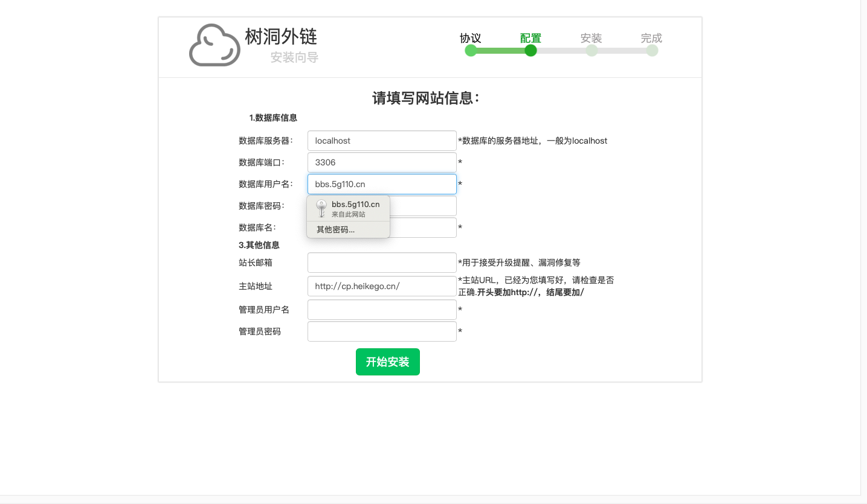
Task: Click the 数据库密码 input field
Action: pyautogui.click(x=423, y=206)
